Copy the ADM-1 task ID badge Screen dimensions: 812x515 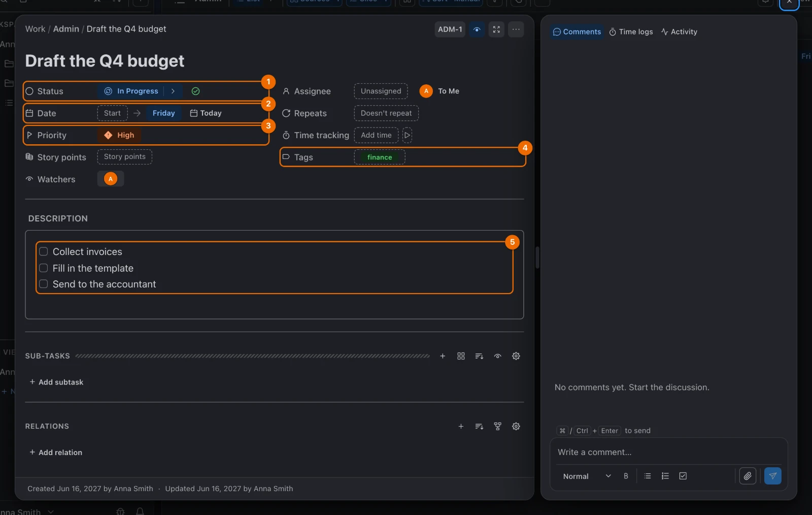click(450, 29)
